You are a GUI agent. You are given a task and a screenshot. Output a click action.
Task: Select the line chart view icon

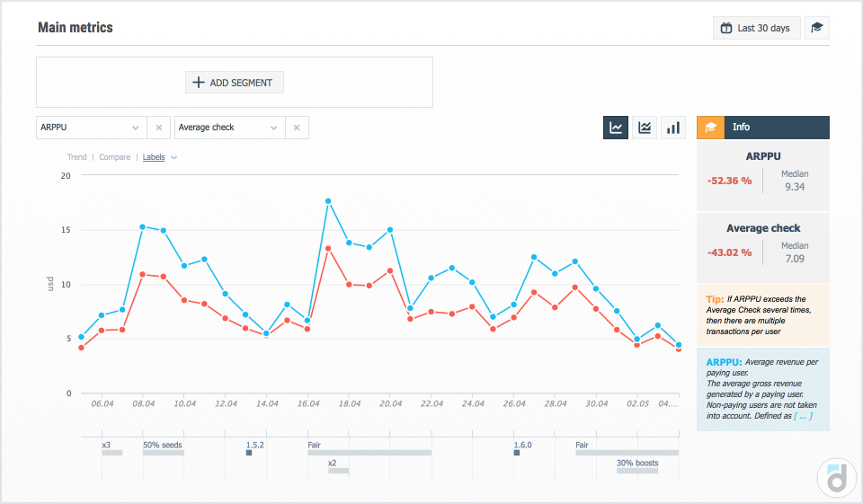click(616, 128)
